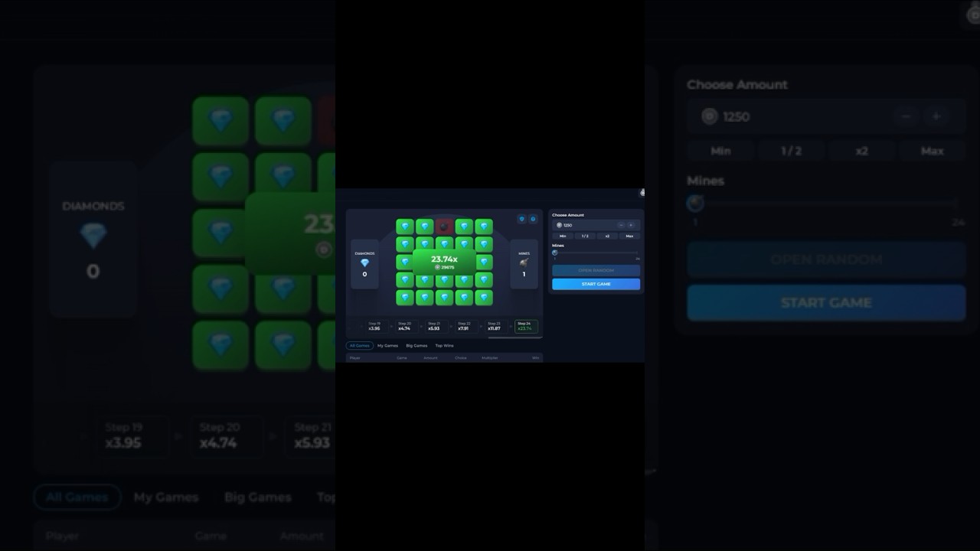The height and width of the screenshot is (551, 980).
Task: Switch to the Top Wins tab
Action: click(x=445, y=346)
